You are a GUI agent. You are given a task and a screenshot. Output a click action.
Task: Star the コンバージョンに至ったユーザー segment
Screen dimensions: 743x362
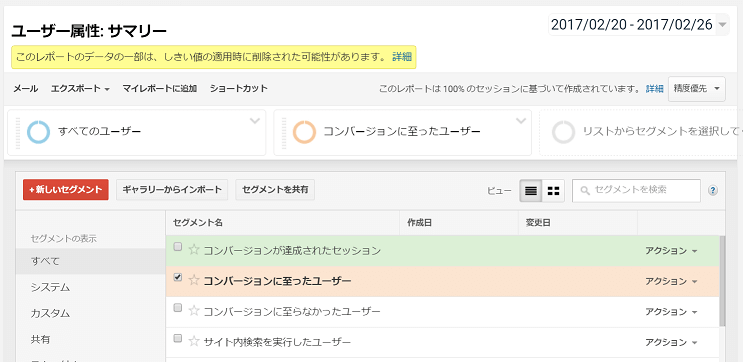(193, 281)
